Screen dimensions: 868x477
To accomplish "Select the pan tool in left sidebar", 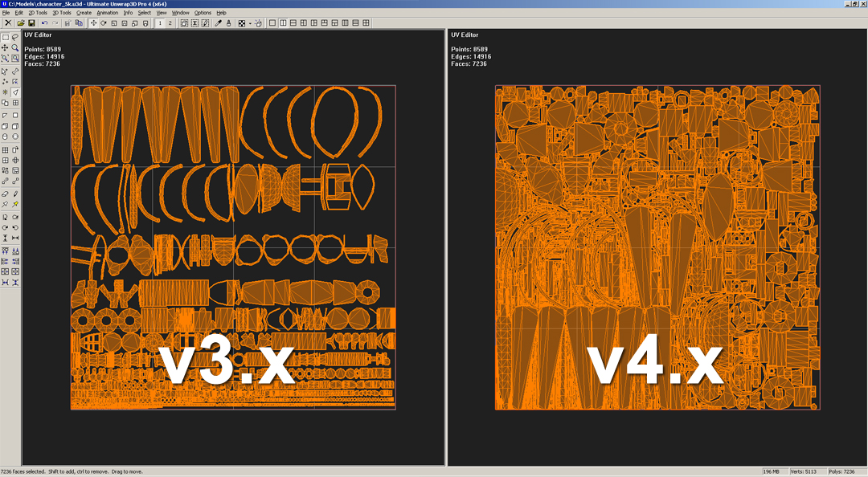I will click(x=5, y=47).
